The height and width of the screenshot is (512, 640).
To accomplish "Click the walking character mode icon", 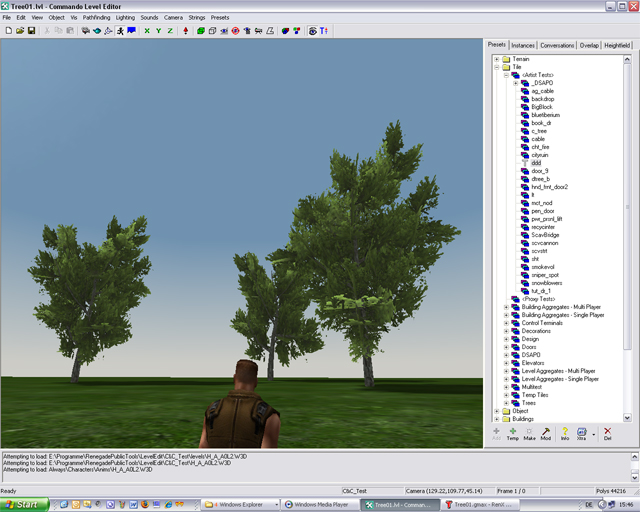I will pyautogui.click(x=120, y=31).
